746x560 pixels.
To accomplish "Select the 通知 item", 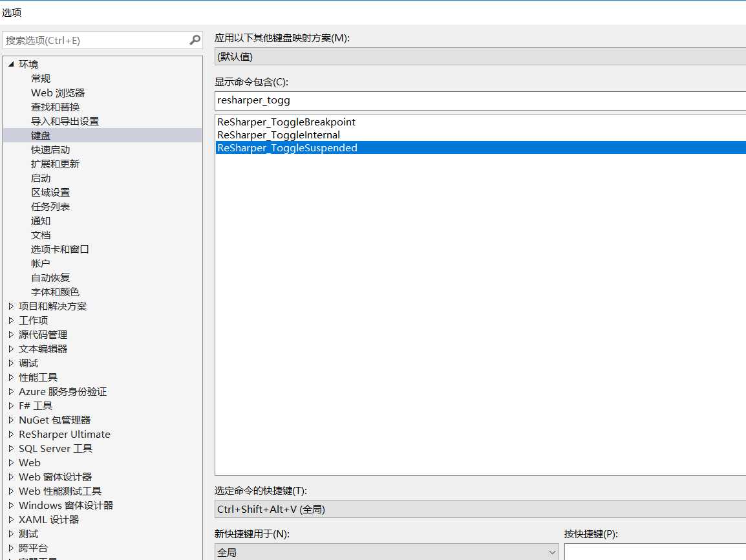I will pyautogui.click(x=41, y=221).
